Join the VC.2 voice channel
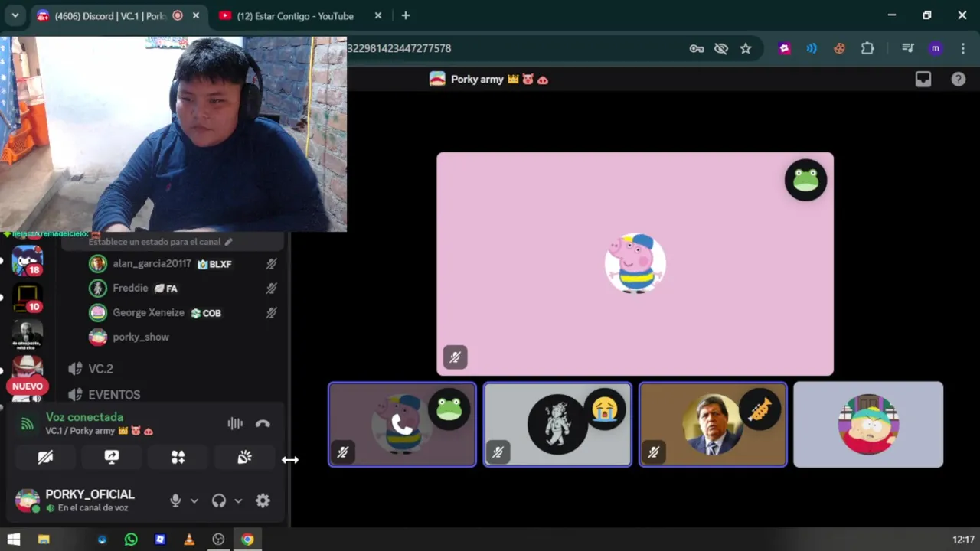 [x=100, y=369]
